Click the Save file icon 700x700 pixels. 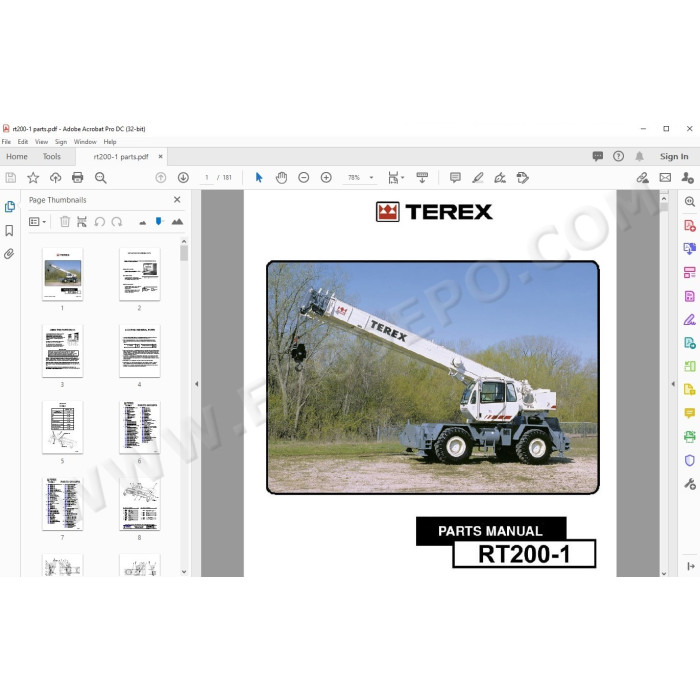coord(11,178)
